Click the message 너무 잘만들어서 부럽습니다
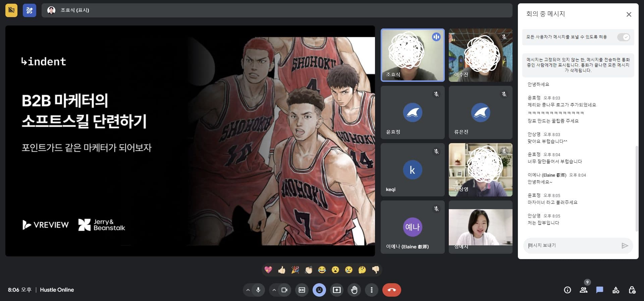 pyautogui.click(x=555, y=162)
